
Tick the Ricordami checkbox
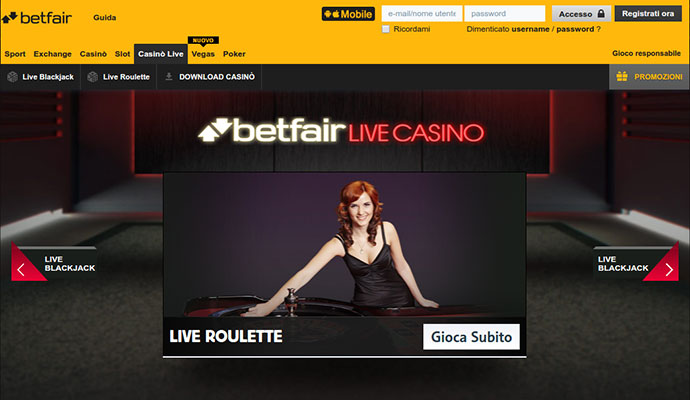point(386,29)
